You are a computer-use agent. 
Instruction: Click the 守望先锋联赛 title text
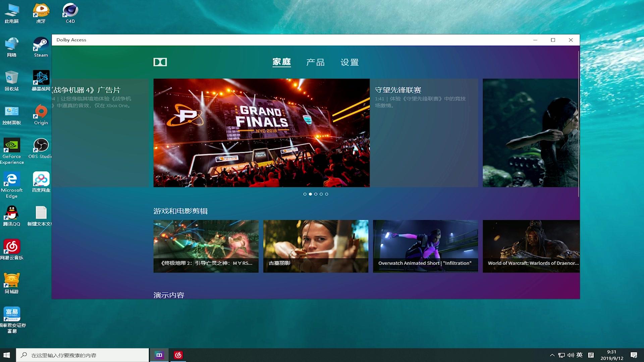[398, 90]
